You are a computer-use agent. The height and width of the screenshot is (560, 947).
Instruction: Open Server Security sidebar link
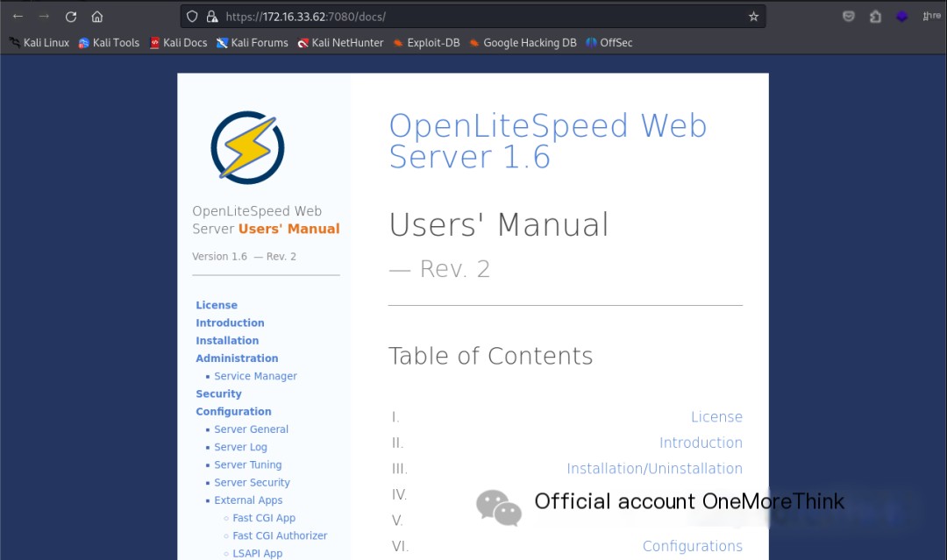tap(252, 483)
